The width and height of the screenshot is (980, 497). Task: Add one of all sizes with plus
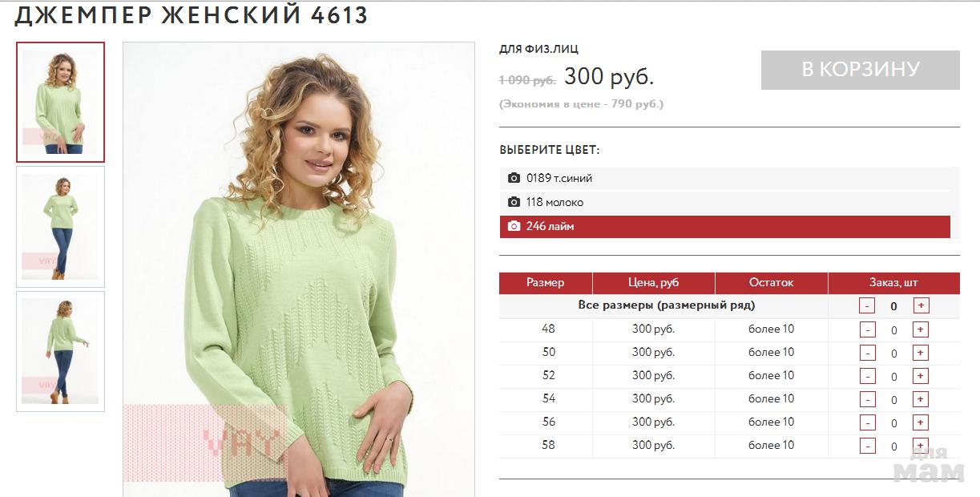[921, 305]
